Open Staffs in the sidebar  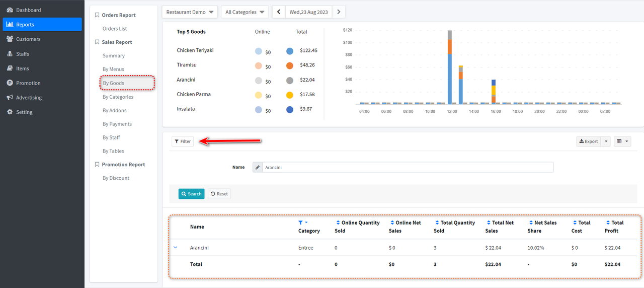pos(42,54)
